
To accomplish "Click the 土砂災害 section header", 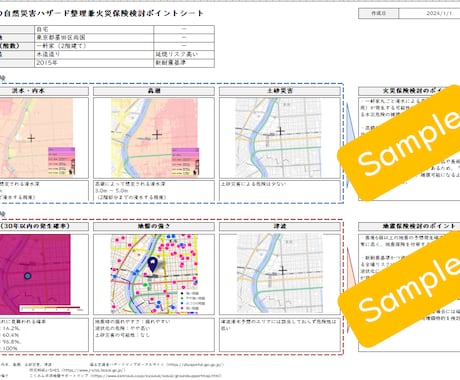I will click(280, 91).
